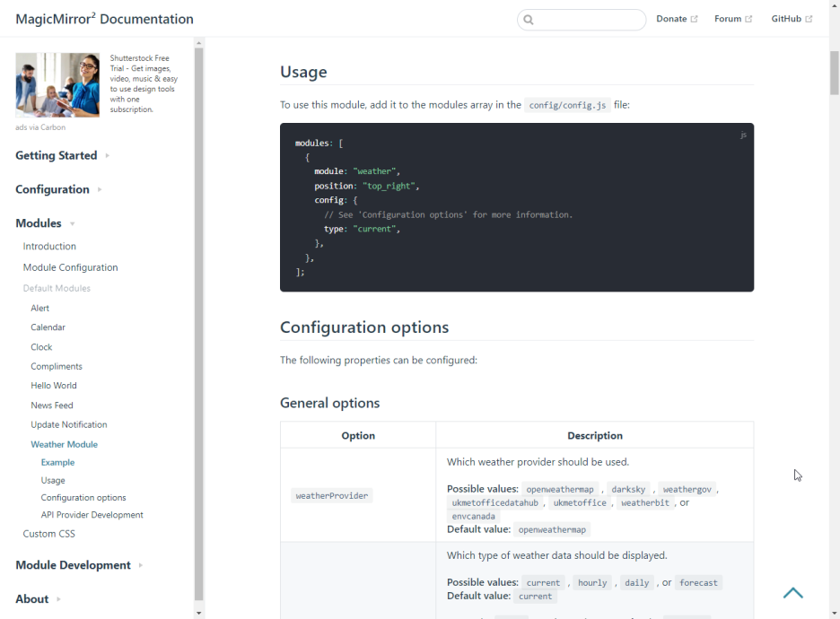Open the Getting Started heading
Screen dimensions: 840x619
[57, 155]
